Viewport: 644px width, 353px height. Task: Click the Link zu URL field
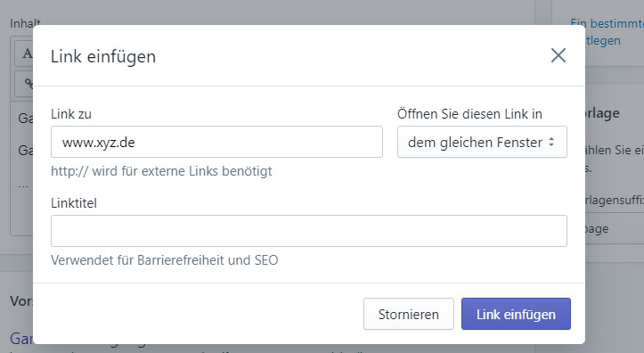point(216,142)
